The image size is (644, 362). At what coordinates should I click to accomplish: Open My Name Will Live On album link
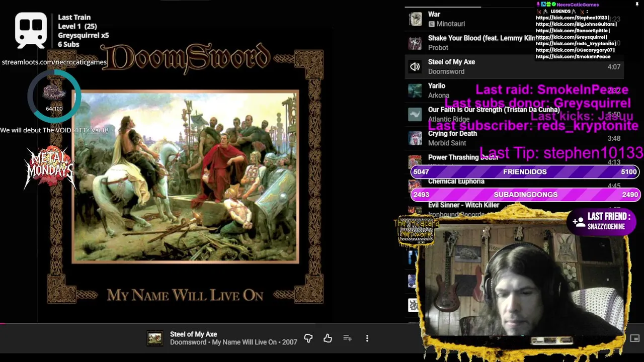tap(244, 342)
